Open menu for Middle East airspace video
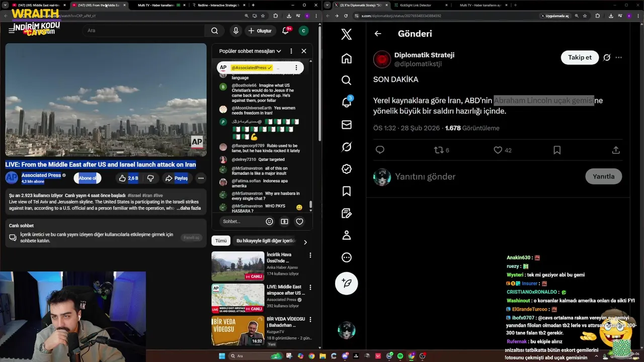The width and height of the screenshot is (644, 362). [310, 288]
